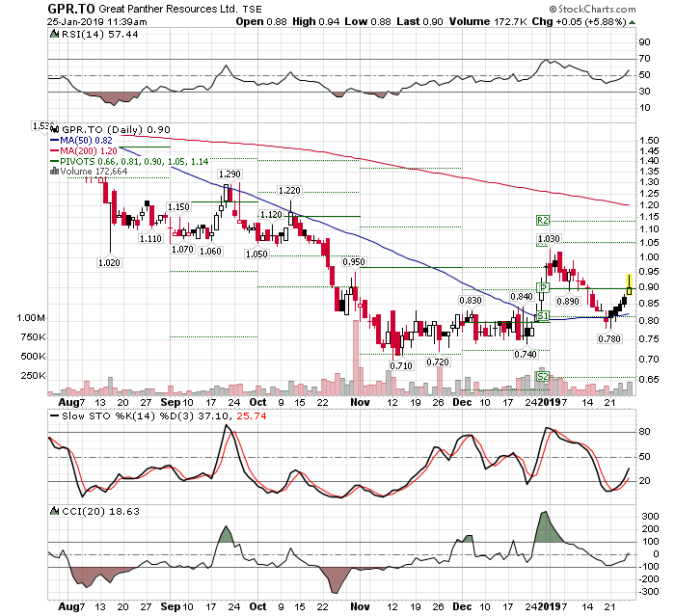The height and width of the screenshot is (616, 675).
Task: Click the 1.070 price annotation
Action: click(x=182, y=250)
